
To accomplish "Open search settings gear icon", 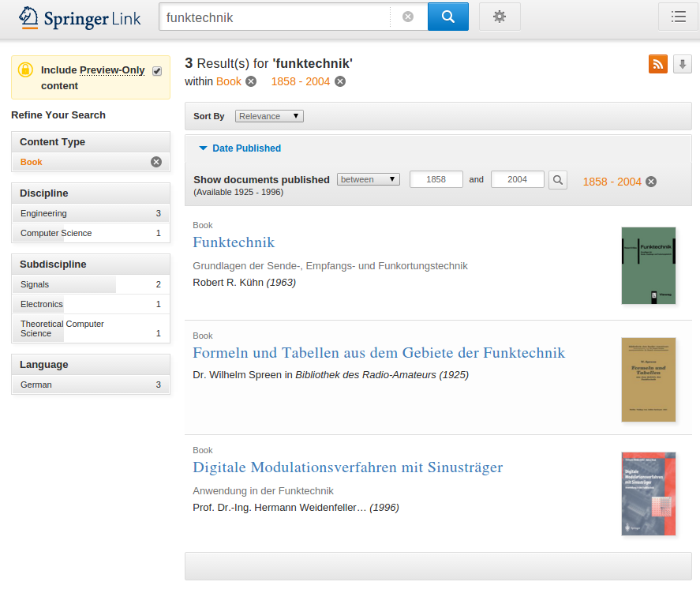I will 499,17.
